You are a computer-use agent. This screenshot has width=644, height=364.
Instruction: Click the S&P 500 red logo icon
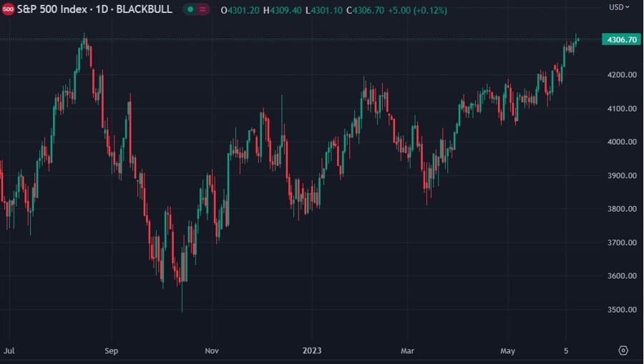point(8,10)
